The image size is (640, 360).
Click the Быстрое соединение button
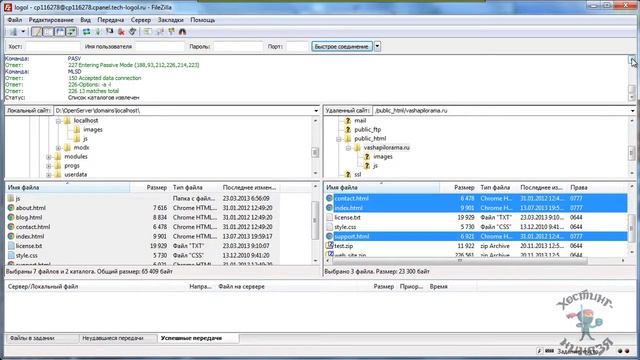click(x=342, y=47)
